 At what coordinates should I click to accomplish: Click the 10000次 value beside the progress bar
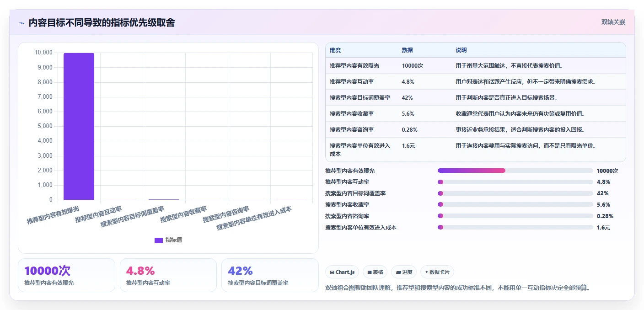pos(607,171)
